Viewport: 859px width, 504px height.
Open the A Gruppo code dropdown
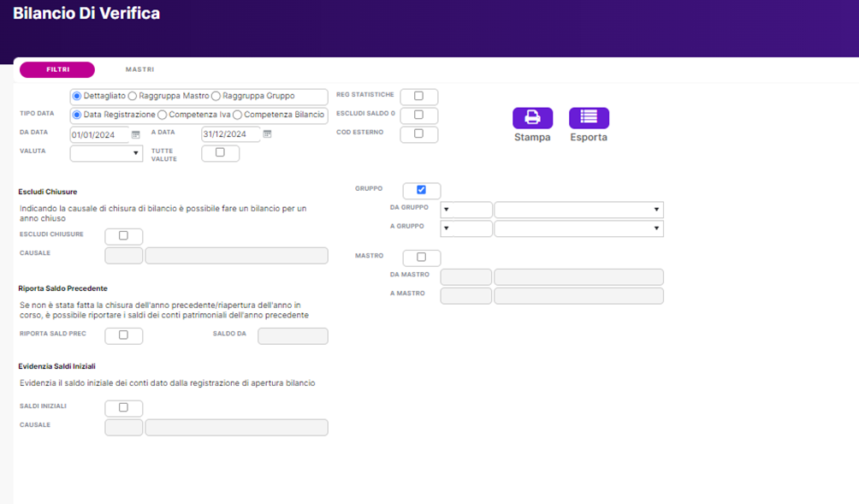coord(466,228)
